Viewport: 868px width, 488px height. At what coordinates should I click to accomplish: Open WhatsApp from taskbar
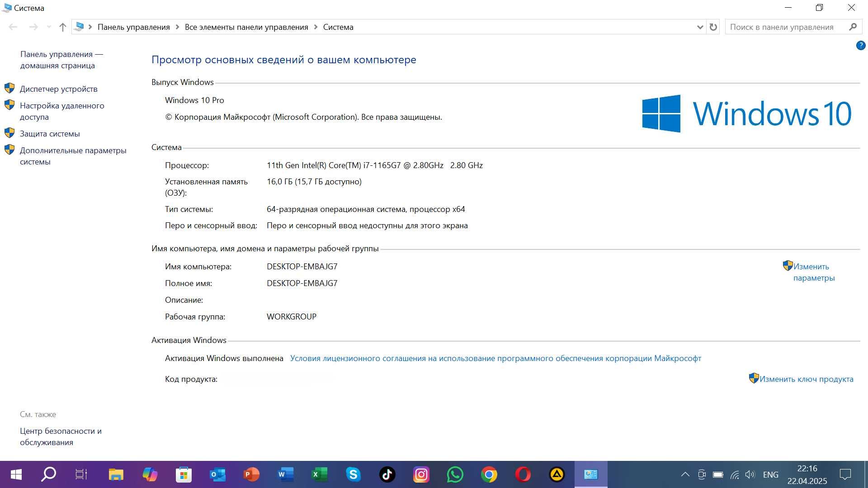coord(455,474)
